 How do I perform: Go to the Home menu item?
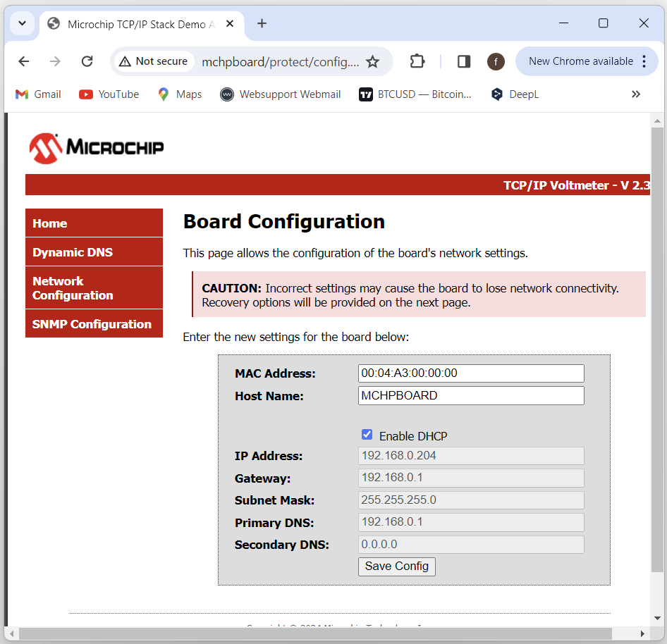94,223
